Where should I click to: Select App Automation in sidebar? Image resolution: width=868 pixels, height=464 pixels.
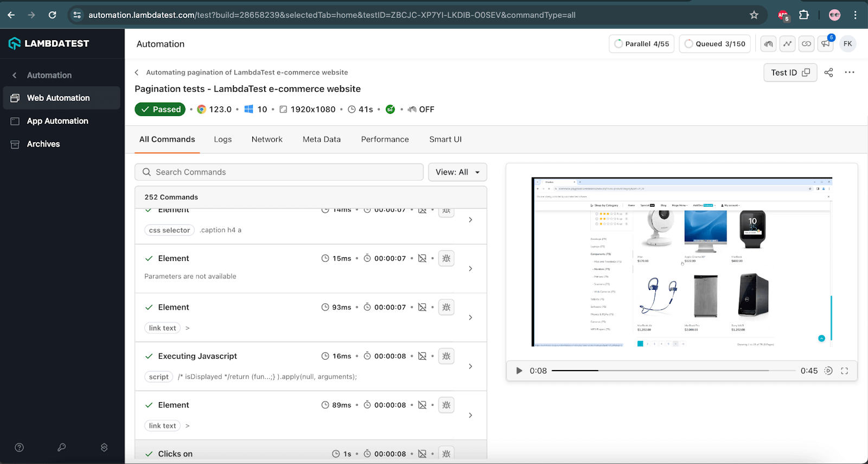pyautogui.click(x=62, y=121)
